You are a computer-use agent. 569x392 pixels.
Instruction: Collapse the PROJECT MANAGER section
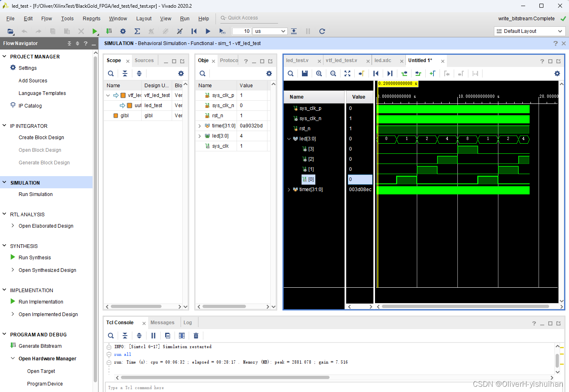tap(4, 56)
